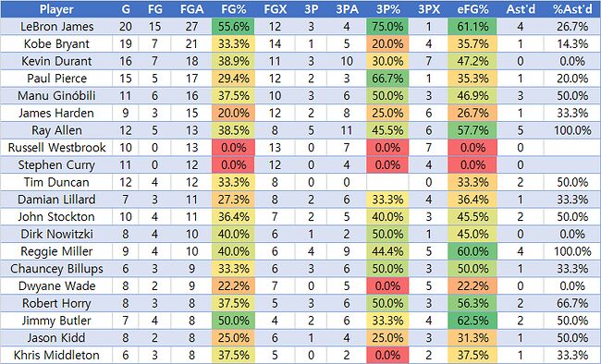Select Paul Pierce's 66.7% 3P% cell
This screenshot has height=364, width=601.
[387, 79]
